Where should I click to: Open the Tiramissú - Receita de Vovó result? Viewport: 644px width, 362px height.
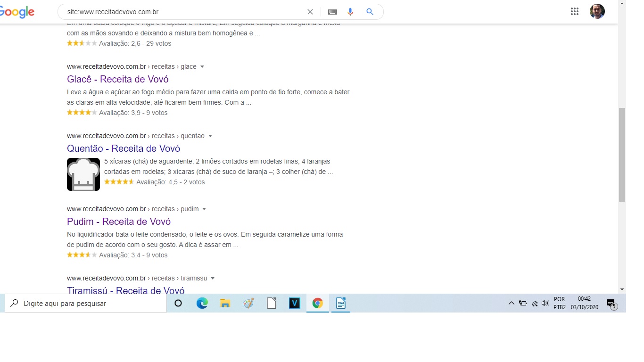126,290
